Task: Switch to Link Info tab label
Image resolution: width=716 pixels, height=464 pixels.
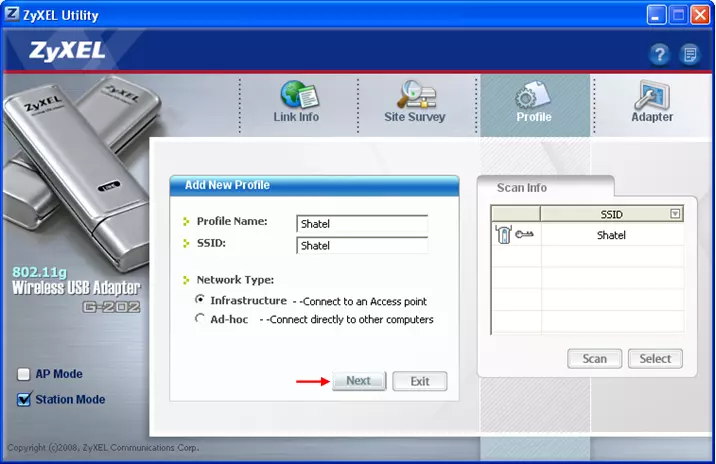Action: tap(296, 117)
